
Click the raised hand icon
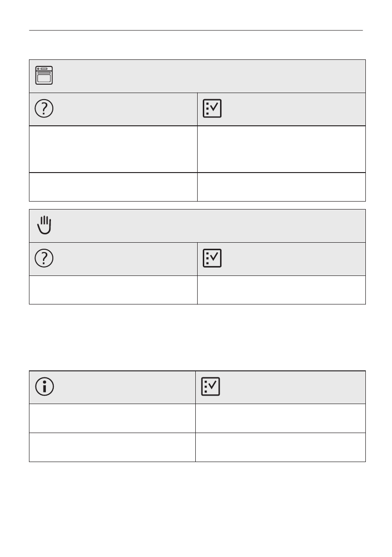[x=44, y=225]
